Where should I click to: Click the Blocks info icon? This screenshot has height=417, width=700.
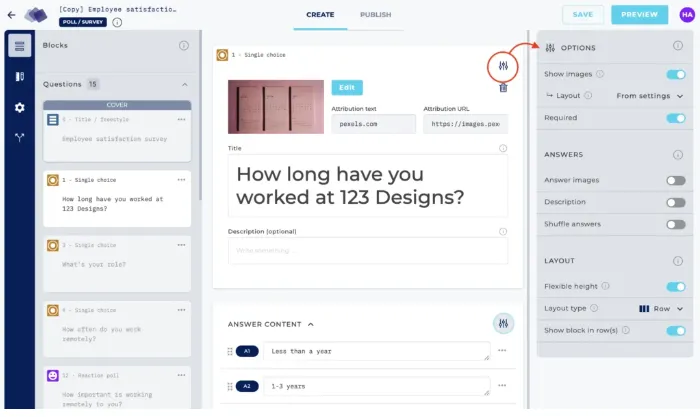click(x=184, y=45)
